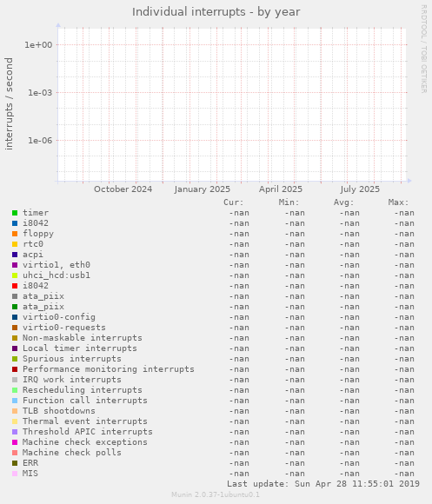Click the Thermal event interrupts label

pyautogui.click(x=85, y=421)
